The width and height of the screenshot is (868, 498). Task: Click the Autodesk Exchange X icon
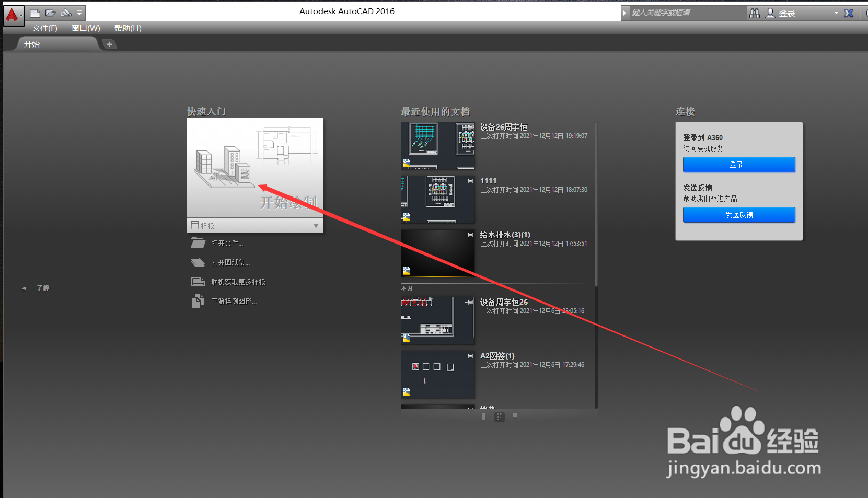pos(849,13)
